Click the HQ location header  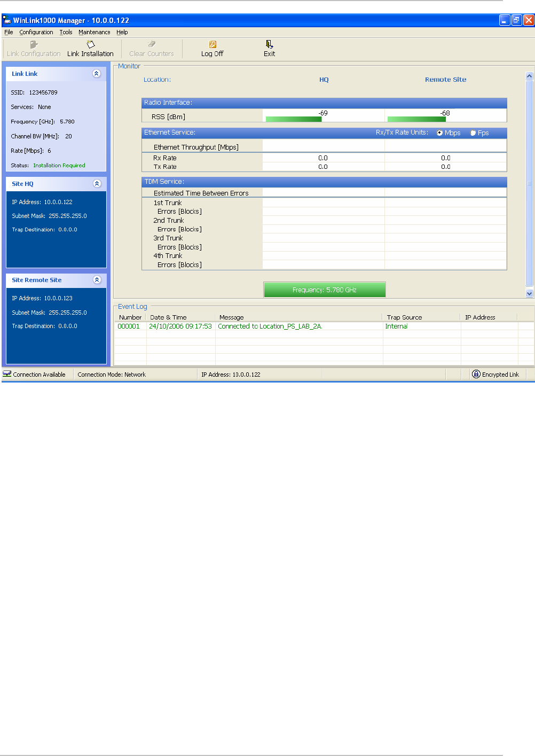[324, 80]
